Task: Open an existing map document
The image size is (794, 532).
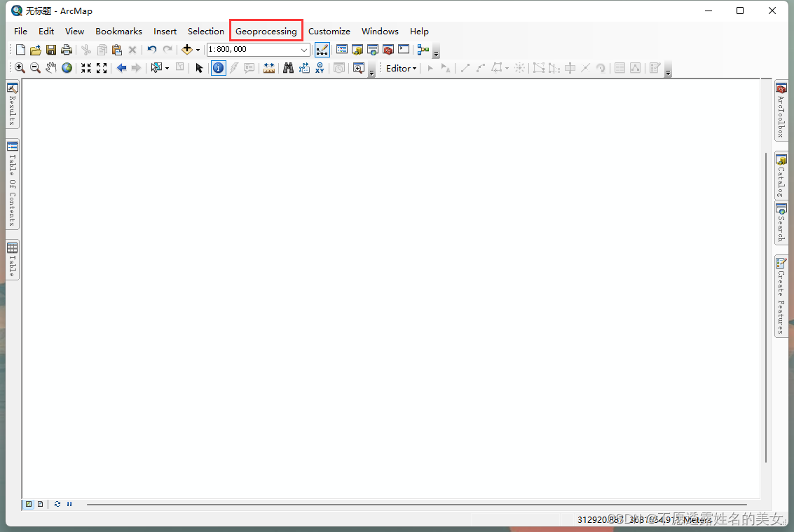Action: [36, 50]
